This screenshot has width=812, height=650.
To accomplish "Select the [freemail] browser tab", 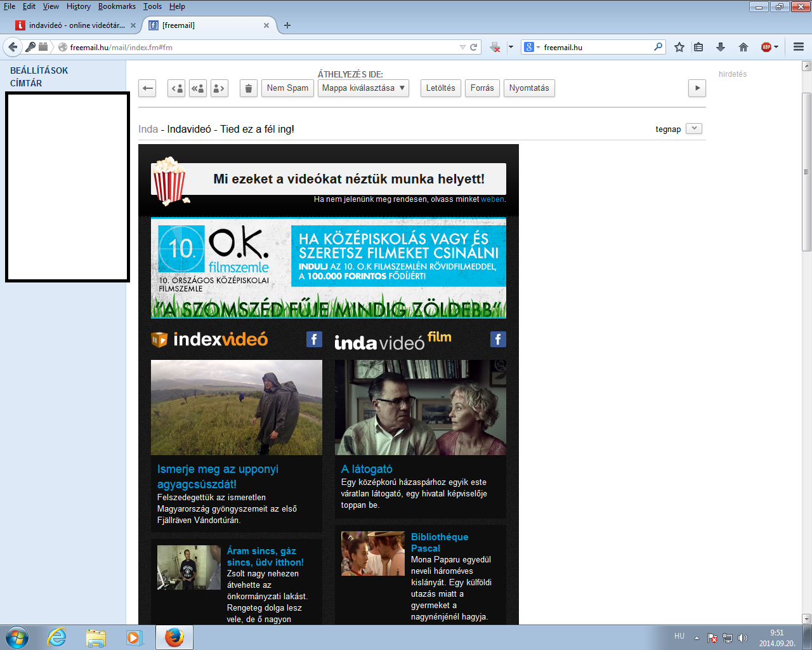I will click(x=209, y=25).
